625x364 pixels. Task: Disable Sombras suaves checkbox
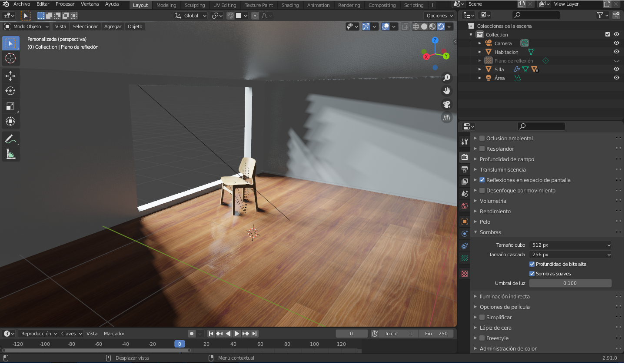pyautogui.click(x=532, y=274)
